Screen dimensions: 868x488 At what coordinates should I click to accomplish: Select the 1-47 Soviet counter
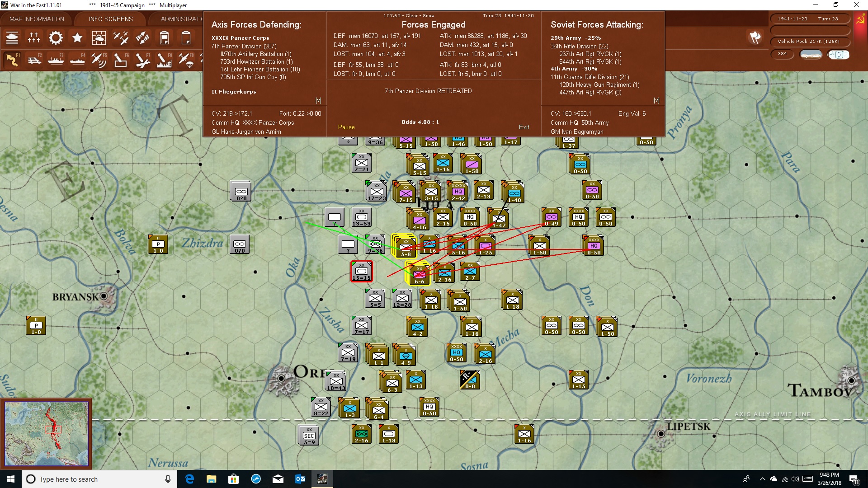[499, 218]
